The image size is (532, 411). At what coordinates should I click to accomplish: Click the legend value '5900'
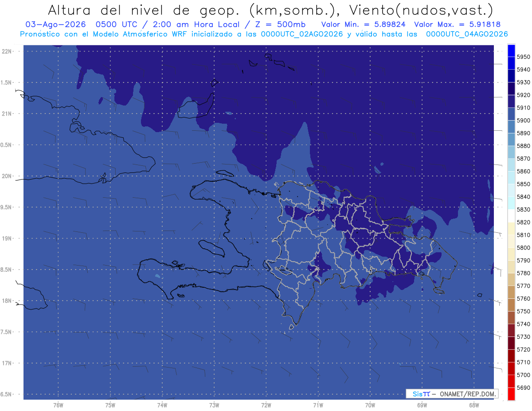[x=523, y=120]
